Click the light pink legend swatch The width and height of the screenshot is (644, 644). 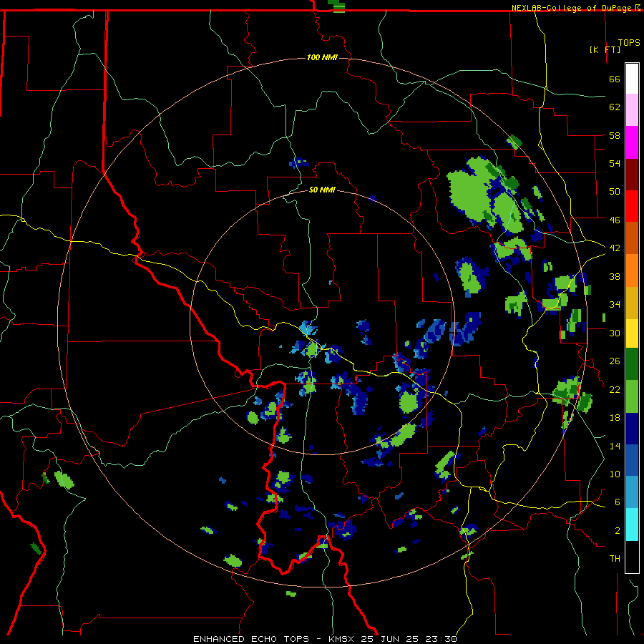click(x=632, y=110)
